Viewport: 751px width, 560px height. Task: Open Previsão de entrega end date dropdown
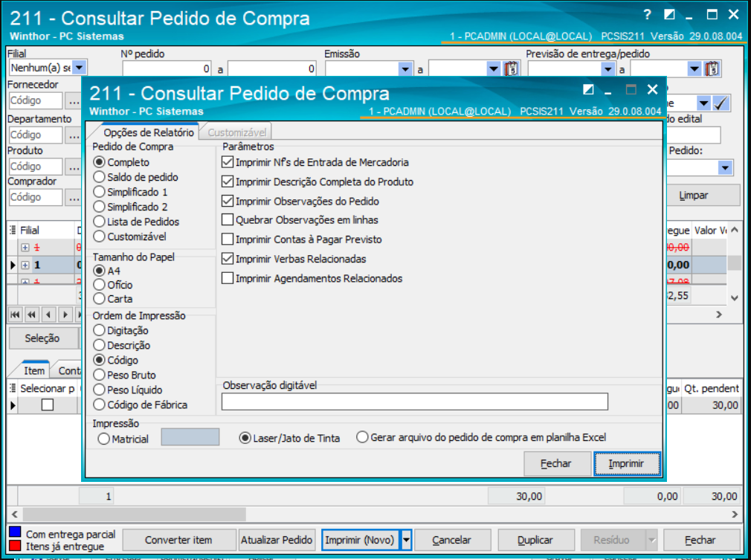point(694,69)
